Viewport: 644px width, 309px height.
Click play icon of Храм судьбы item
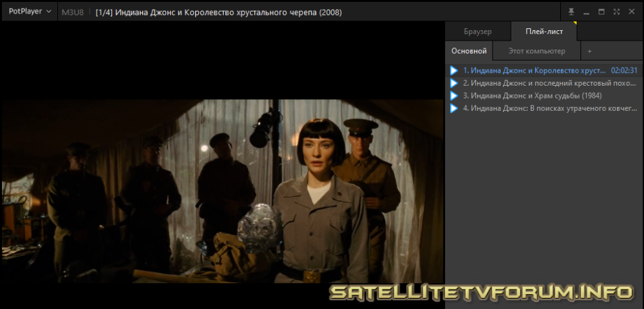pyautogui.click(x=454, y=96)
